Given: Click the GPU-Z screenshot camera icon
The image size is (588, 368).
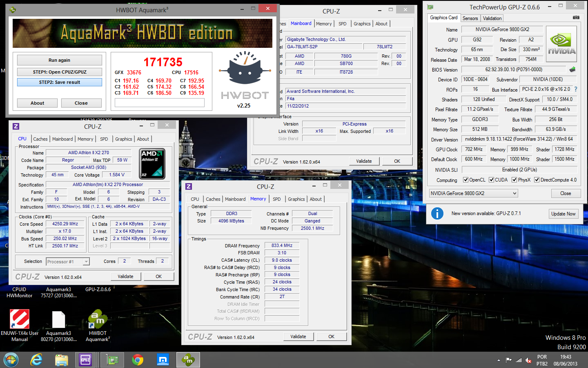Looking at the screenshot, I should [576, 18].
